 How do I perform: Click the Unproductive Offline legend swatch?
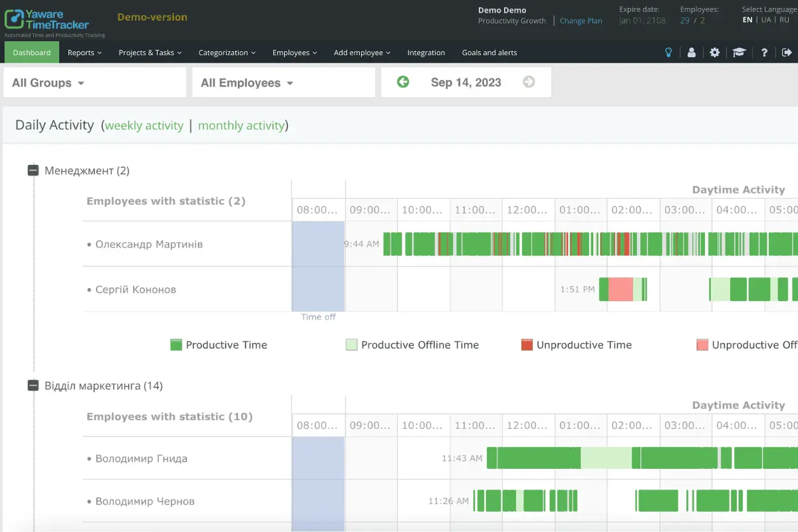pyautogui.click(x=702, y=344)
